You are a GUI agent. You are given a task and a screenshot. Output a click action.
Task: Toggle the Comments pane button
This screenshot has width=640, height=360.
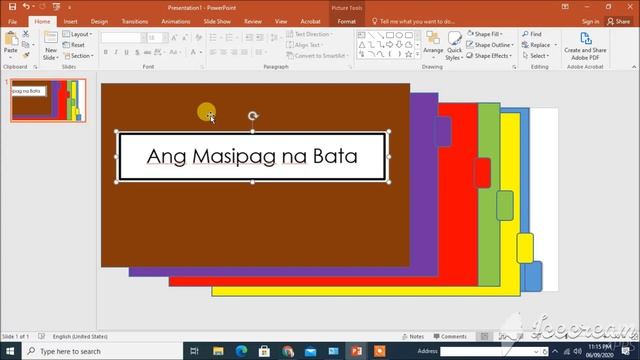tap(450, 336)
